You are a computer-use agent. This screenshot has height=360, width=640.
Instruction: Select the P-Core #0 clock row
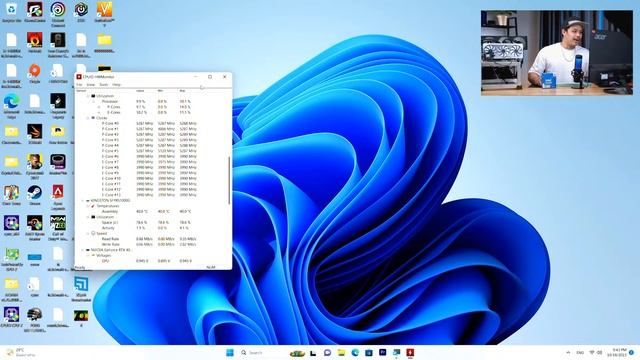[x=149, y=123]
